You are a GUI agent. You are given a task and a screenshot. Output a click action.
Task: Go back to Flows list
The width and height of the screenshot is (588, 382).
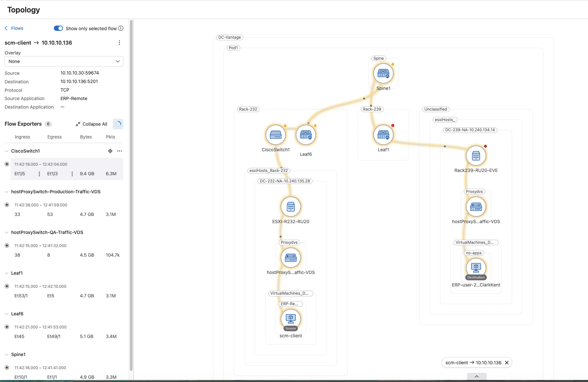14,28
